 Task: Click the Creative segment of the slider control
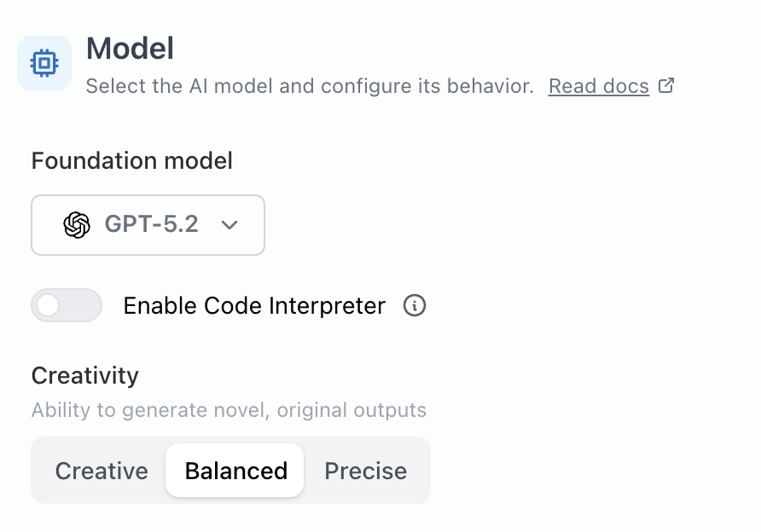(101, 470)
